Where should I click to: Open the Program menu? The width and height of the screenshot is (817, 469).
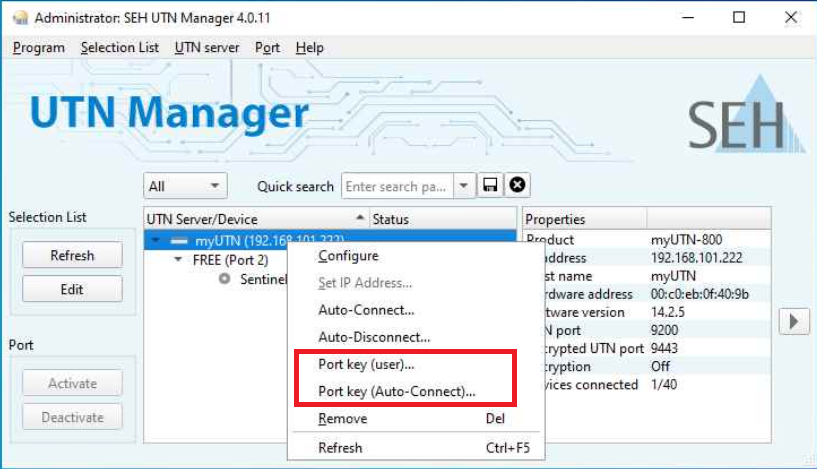39,48
